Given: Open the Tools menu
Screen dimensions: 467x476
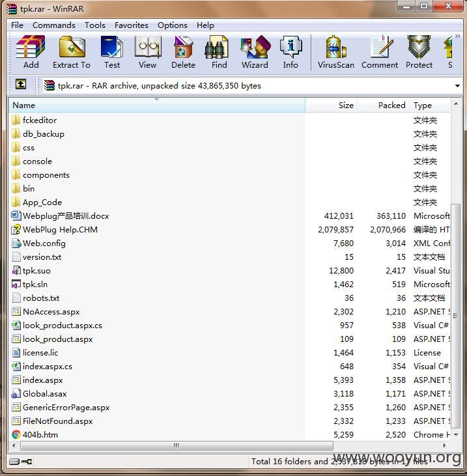Looking at the screenshot, I should (x=94, y=25).
